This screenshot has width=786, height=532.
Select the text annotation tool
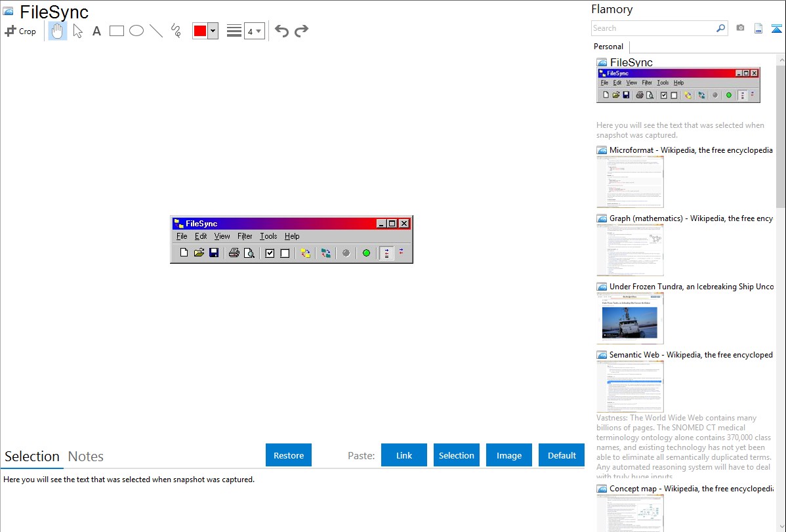(x=96, y=31)
